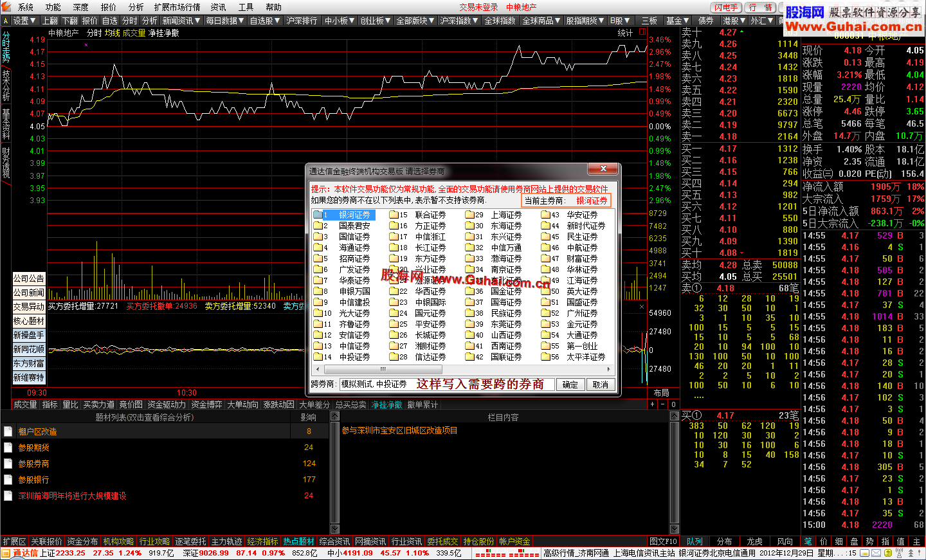The image size is (926, 560).
Task: Click the 跨券商 input field
Action: pos(446,384)
